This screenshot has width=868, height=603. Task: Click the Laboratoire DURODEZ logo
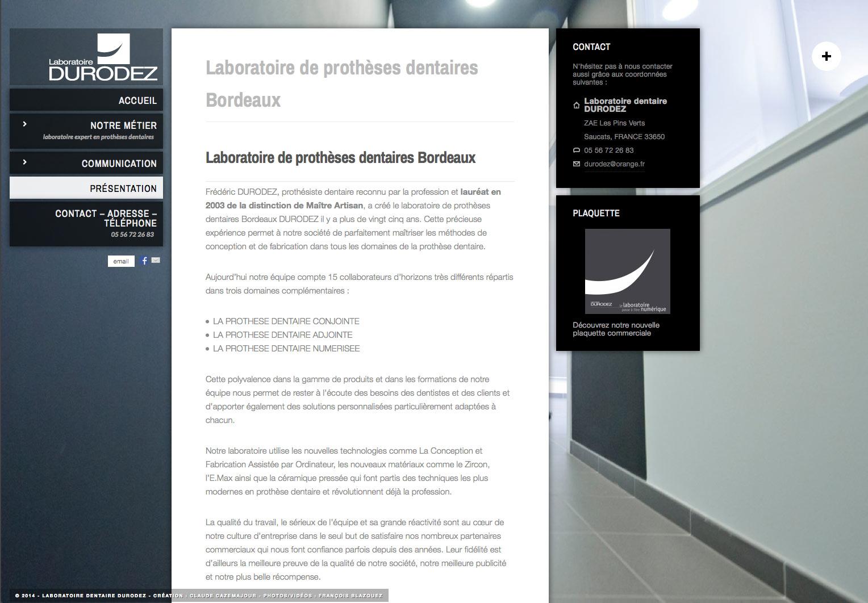tap(103, 57)
